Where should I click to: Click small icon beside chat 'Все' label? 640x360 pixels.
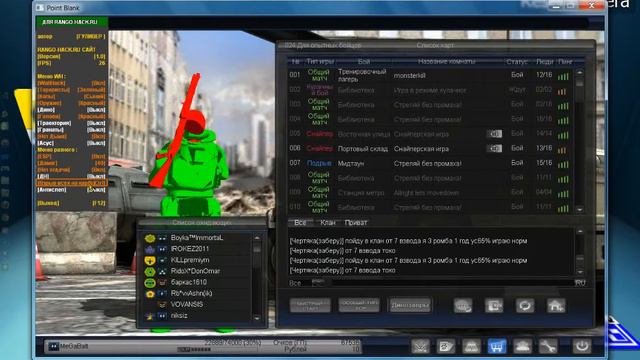(319, 282)
